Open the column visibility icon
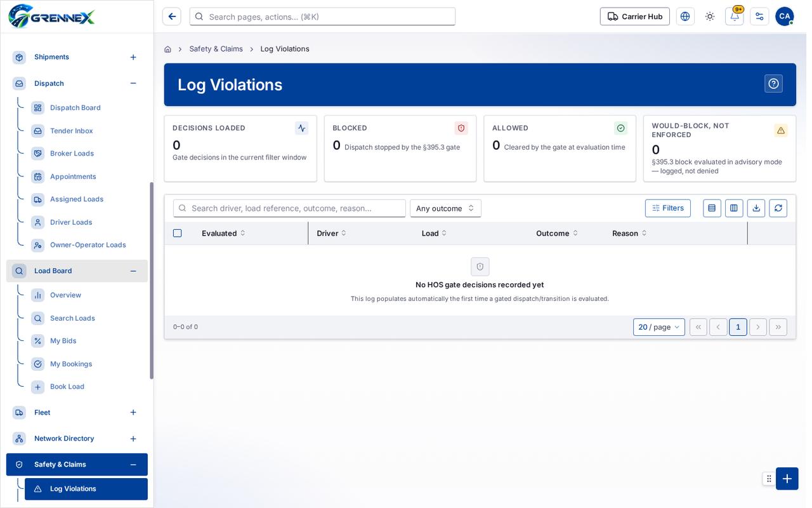Image resolution: width=812 pixels, height=508 pixels. pyautogui.click(x=734, y=208)
